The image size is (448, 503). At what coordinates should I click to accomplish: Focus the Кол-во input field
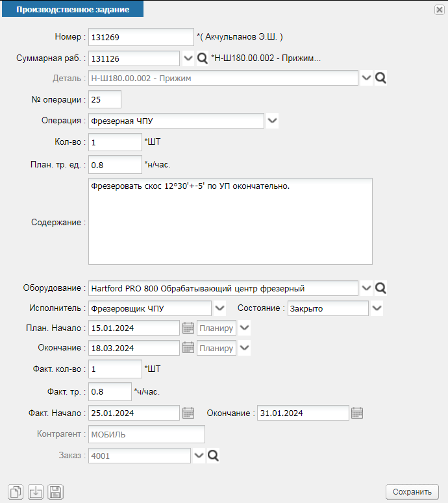click(115, 142)
